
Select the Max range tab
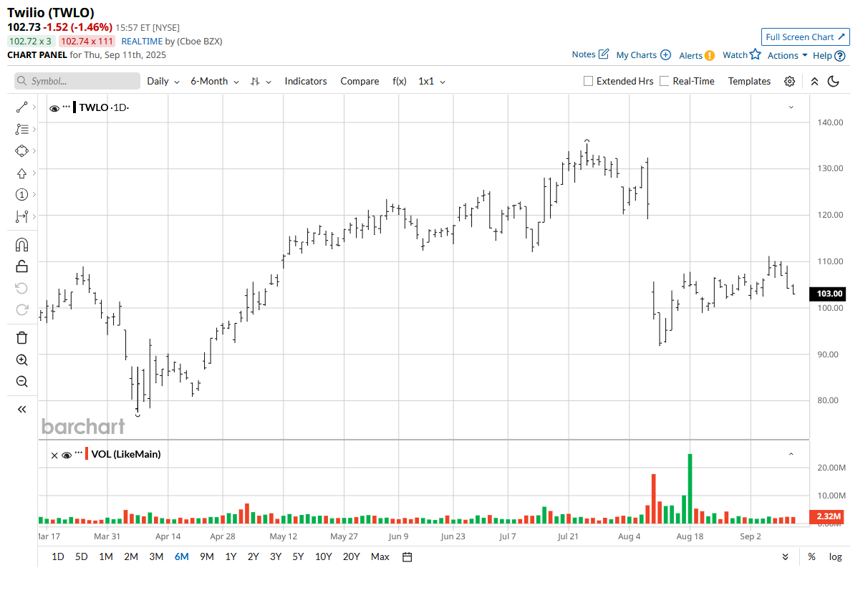tap(380, 556)
